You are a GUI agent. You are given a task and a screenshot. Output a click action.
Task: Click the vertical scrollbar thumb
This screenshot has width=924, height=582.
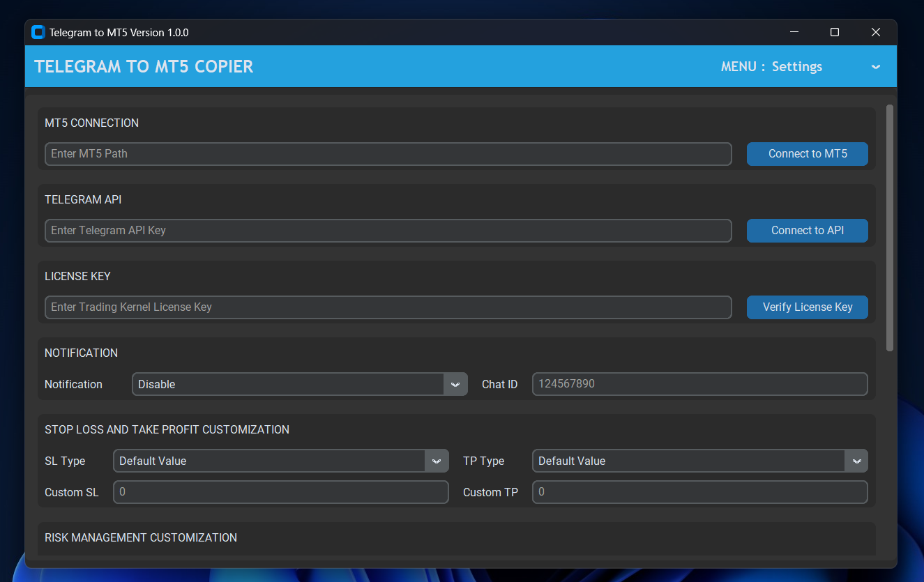tap(889, 228)
